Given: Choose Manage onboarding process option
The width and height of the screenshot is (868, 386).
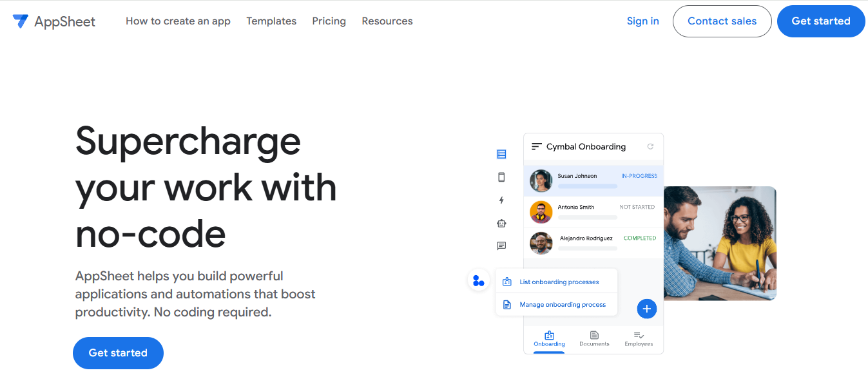Looking at the screenshot, I should [x=563, y=304].
